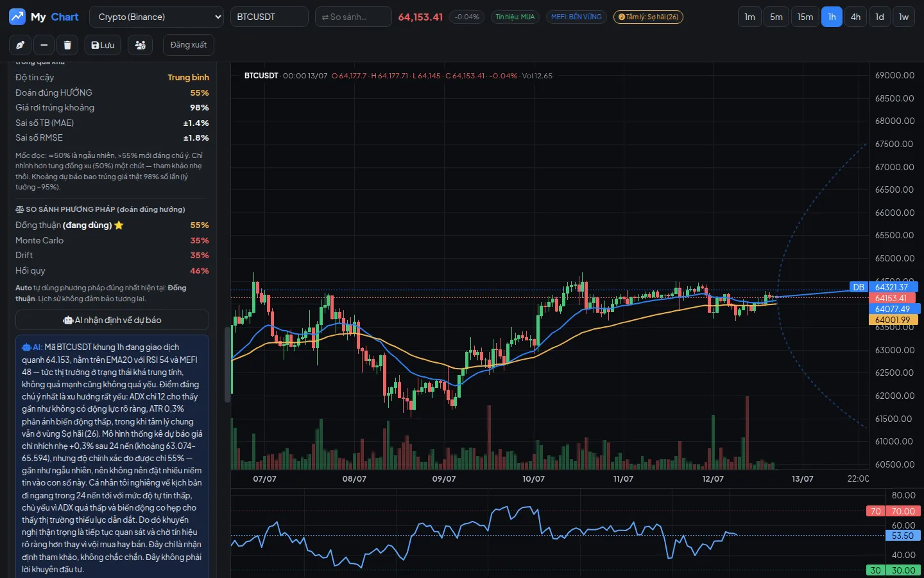Click AI nhận định về dự báo button

click(112, 320)
